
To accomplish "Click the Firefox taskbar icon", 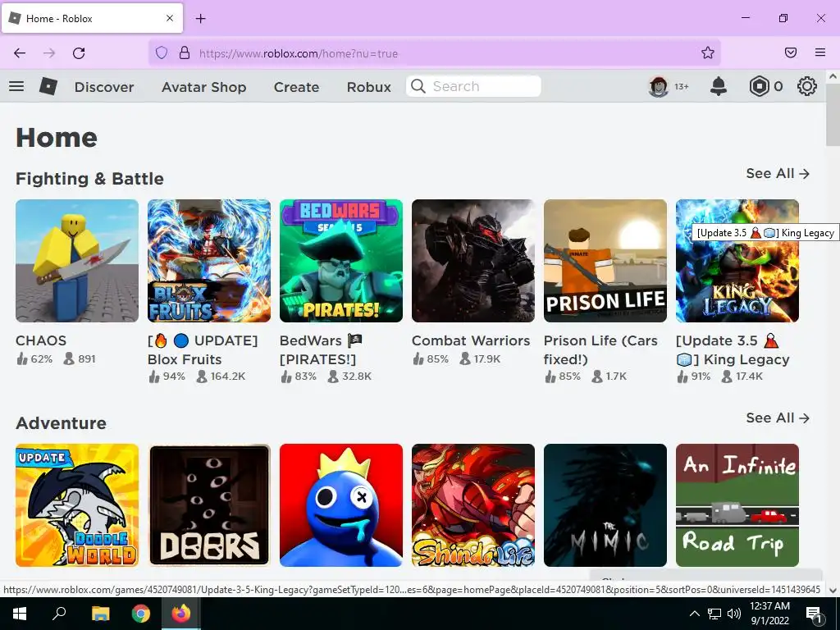I will pyautogui.click(x=181, y=614).
